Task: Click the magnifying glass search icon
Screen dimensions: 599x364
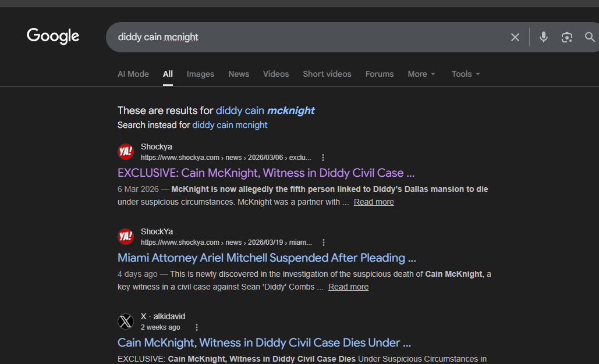Action: pos(590,37)
